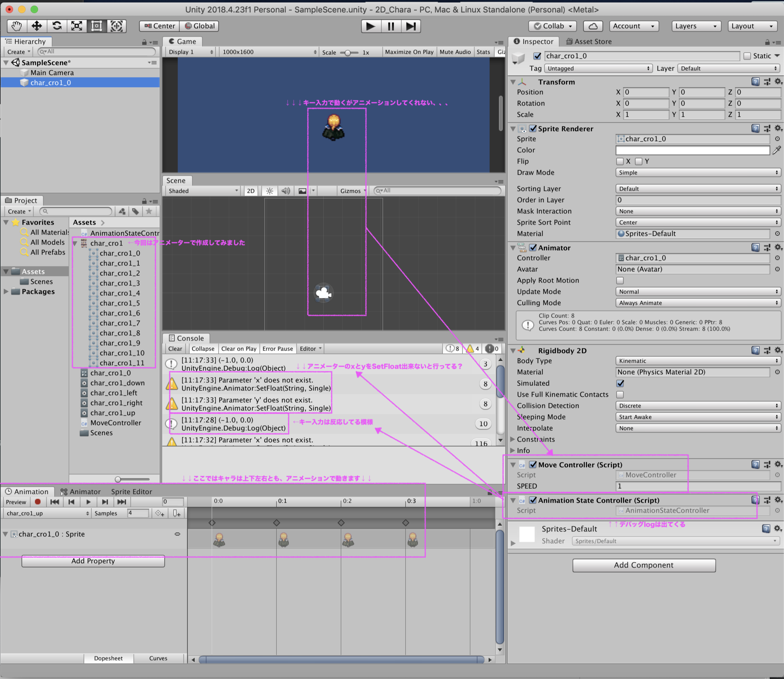The image size is (784, 679).
Task: Select the Scale tool
Action: (76, 26)
